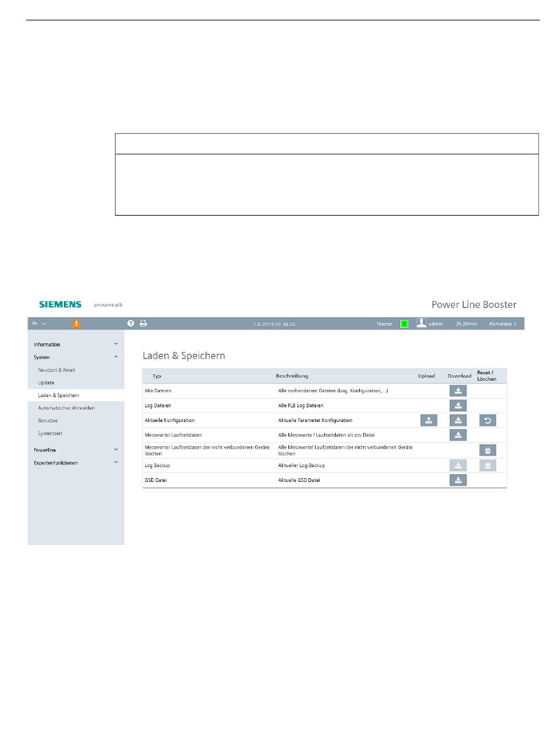Click the green status indicator beside Master

tap(404, 324)
